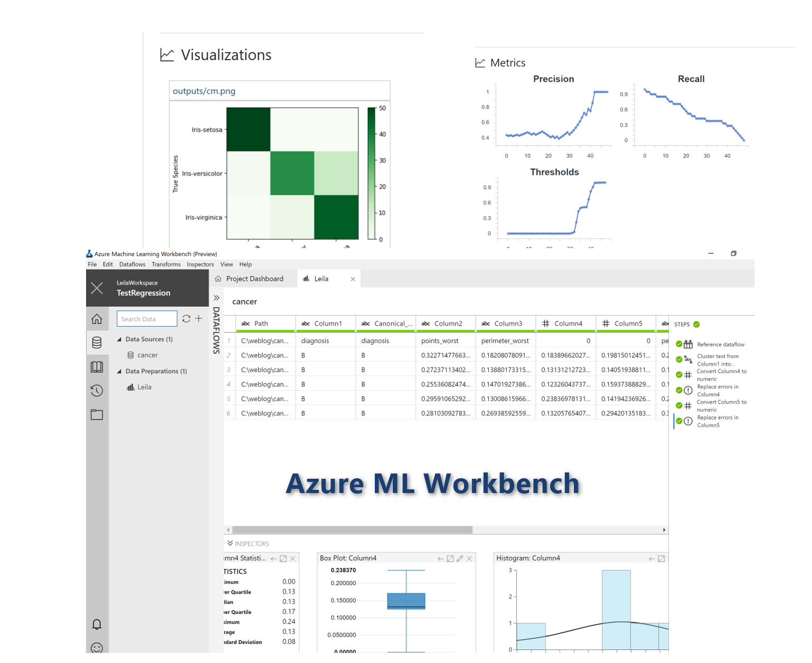This screenshot has height=663, width=812.
Task: Click the feedback smiley icon
Action: click(97, 648)
